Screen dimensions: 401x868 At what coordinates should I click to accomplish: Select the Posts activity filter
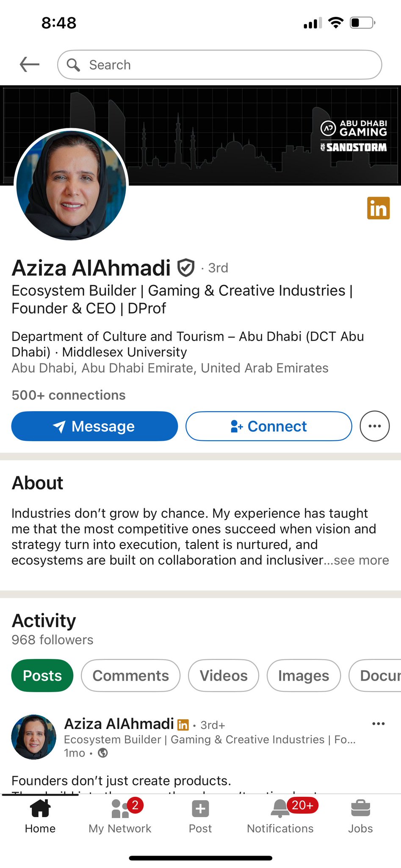point(42,676)
